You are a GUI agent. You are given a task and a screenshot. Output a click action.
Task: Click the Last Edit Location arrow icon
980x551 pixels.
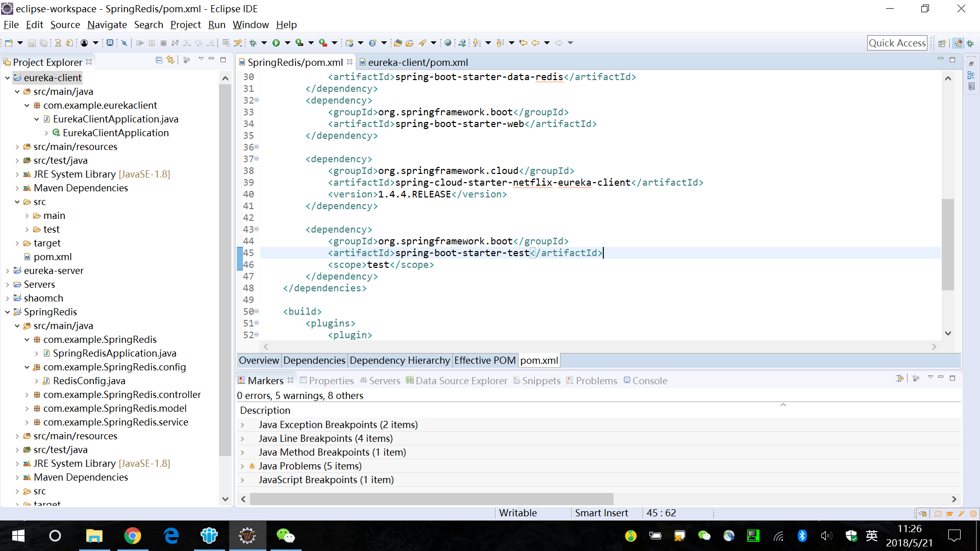(523, 43)
